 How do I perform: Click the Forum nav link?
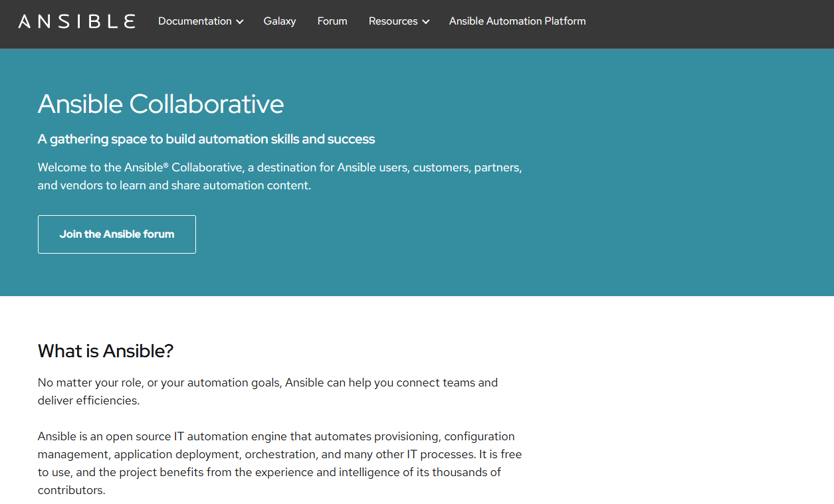[332, 21]
